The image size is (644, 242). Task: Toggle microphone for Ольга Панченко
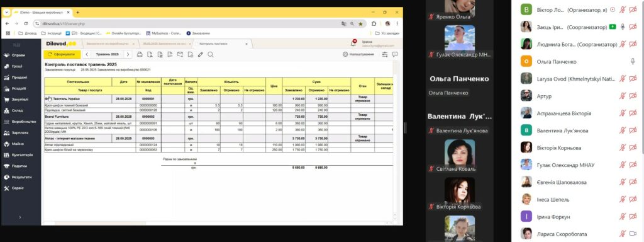(633, 61)
